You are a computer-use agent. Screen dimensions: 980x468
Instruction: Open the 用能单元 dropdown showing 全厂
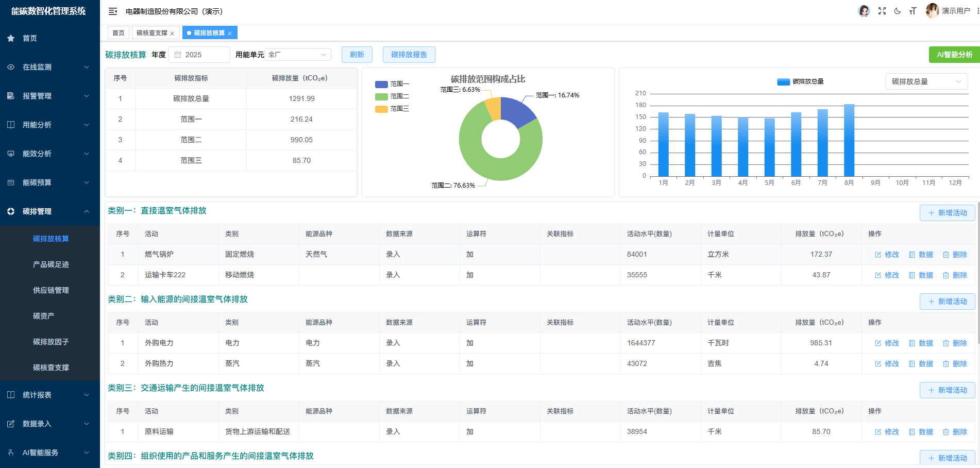(297, 54)
